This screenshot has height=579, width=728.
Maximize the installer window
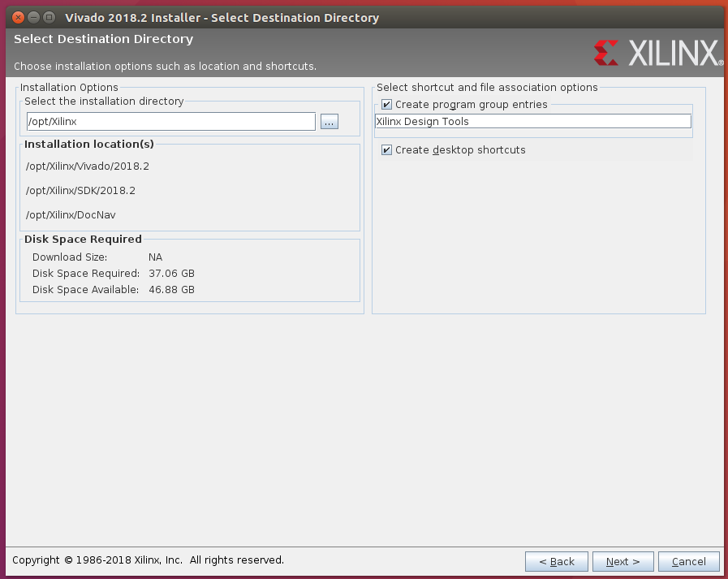point(49,18)
